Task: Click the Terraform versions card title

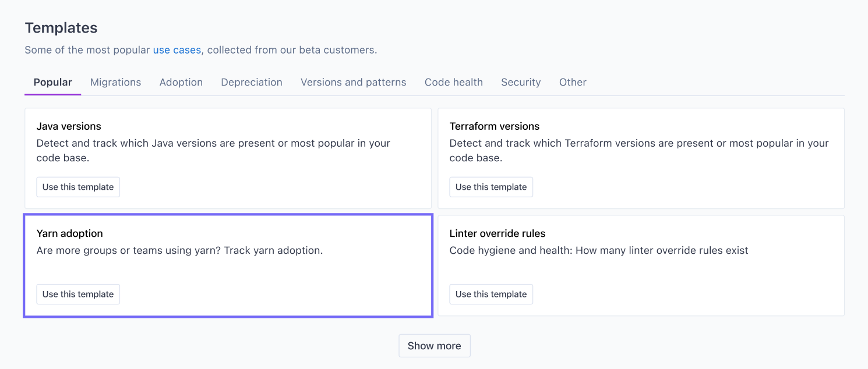Action: 494,126
